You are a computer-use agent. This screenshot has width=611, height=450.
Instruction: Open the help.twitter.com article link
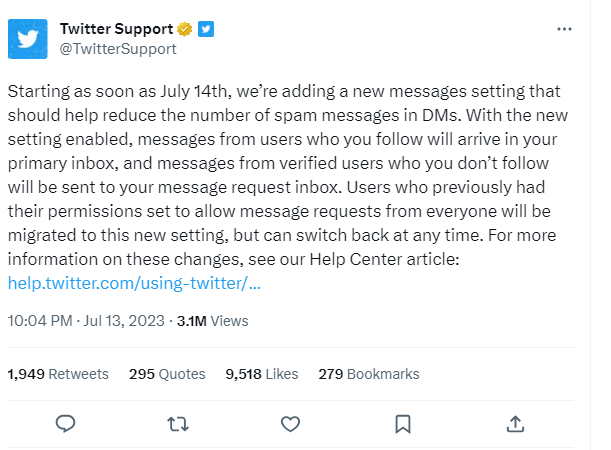tap(134, 283)
